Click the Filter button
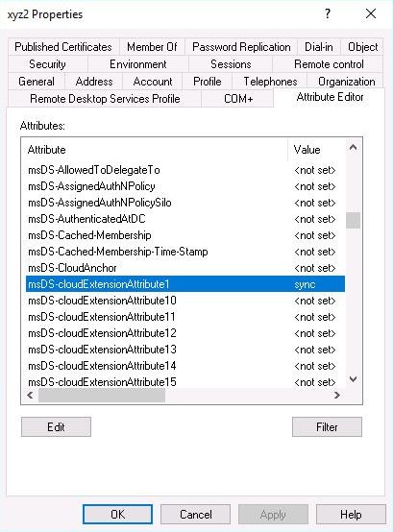 pos(327,426)
